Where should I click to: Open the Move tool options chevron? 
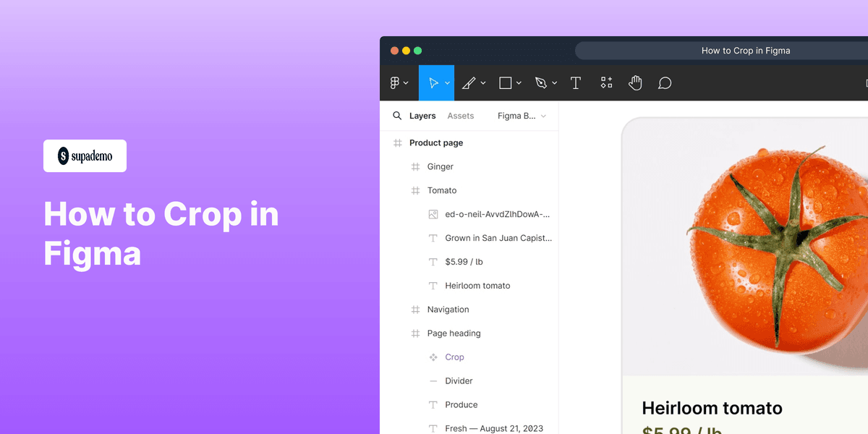tap(446, 82)
